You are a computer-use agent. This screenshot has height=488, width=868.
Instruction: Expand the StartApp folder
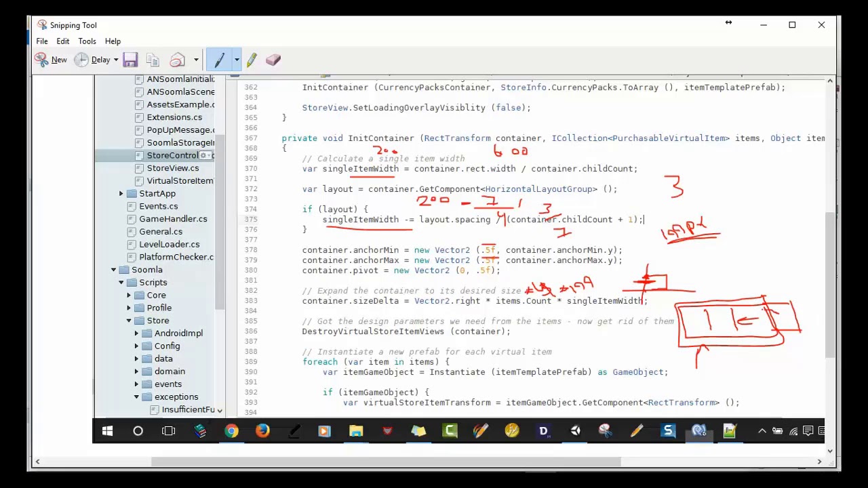[121, 194]
